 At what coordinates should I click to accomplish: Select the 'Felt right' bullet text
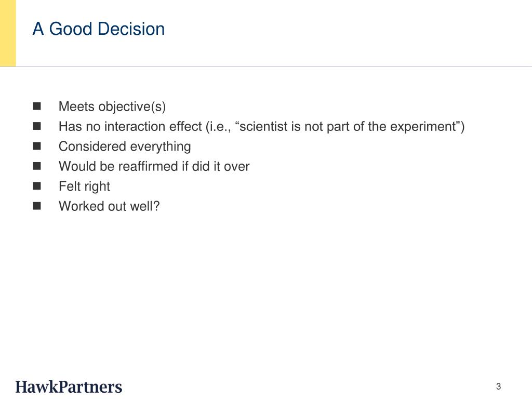(84, 187)
